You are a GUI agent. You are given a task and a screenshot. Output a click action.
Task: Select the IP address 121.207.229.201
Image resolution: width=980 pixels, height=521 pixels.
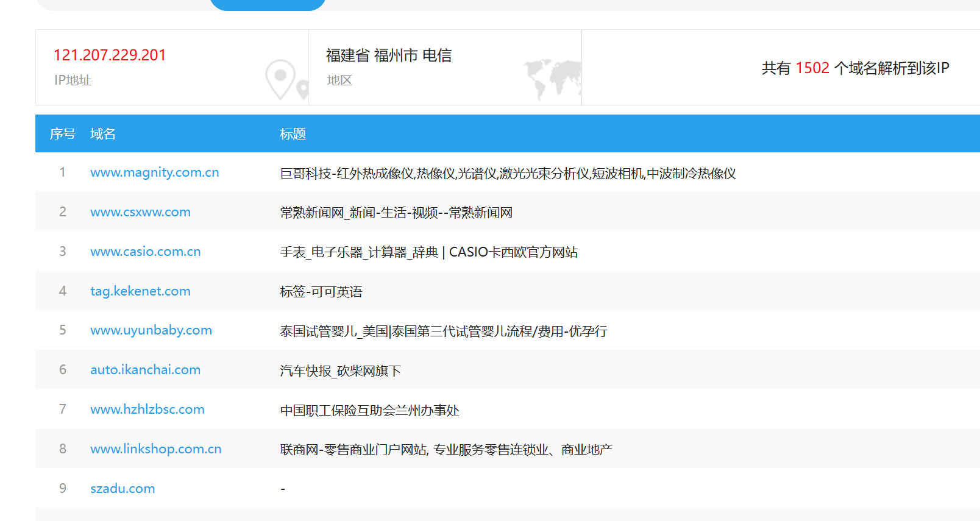coord(110,55)
